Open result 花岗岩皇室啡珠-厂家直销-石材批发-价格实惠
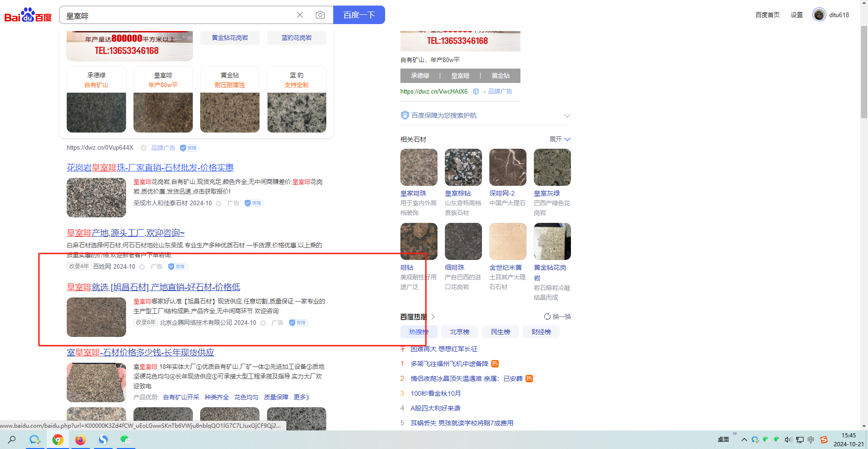Image resolution: width=868 pixels, height=449 pixels. point(150,167)
